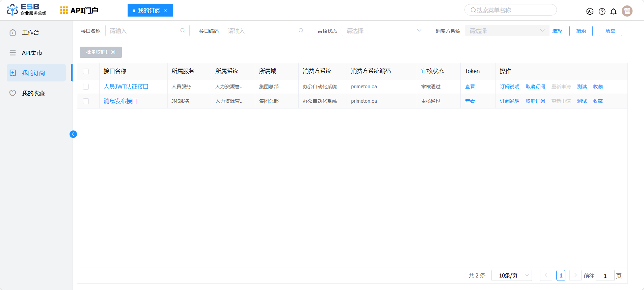The height and width of the screenshot is (290, 644).
Task: Open the 消费方系统 dropdown
Action: coord(507,31)
